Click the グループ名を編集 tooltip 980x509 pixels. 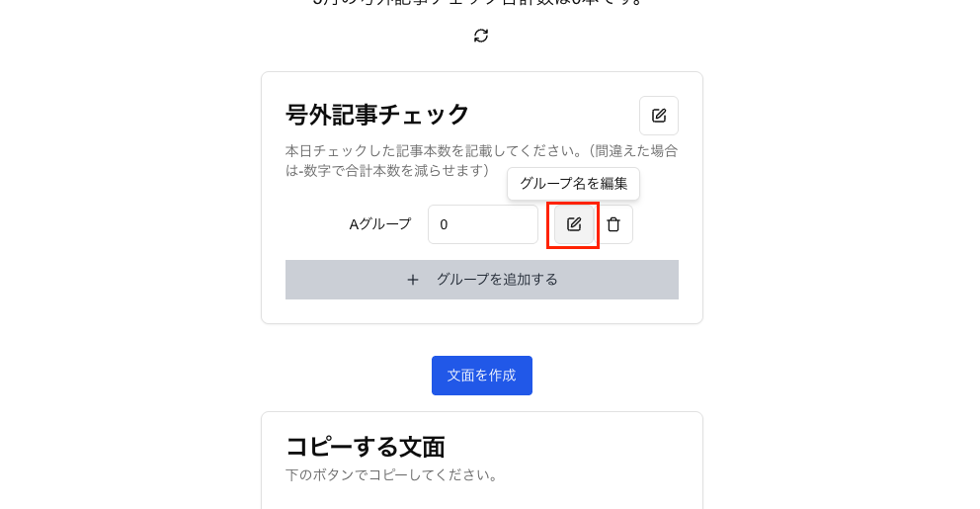(x=573, y=184)
